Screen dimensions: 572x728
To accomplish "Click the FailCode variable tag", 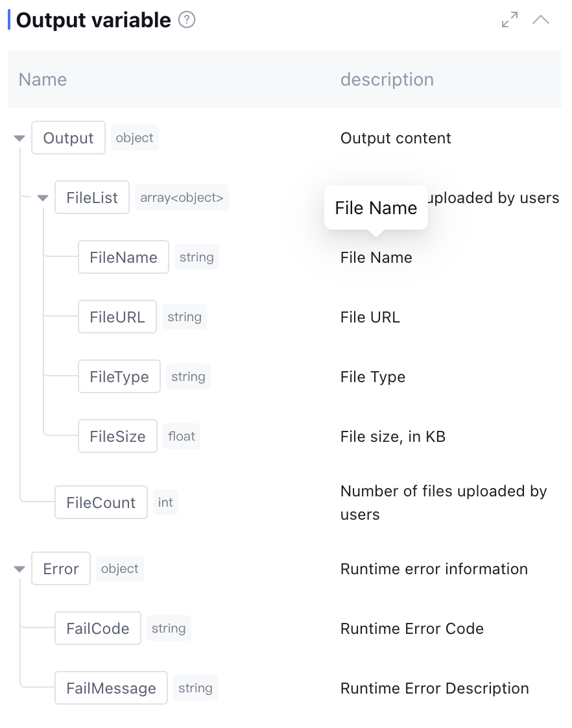I will coord(98,629).
